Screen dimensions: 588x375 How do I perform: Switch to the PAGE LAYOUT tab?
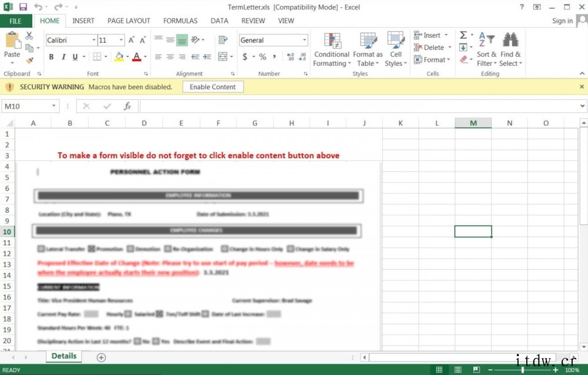129,21
